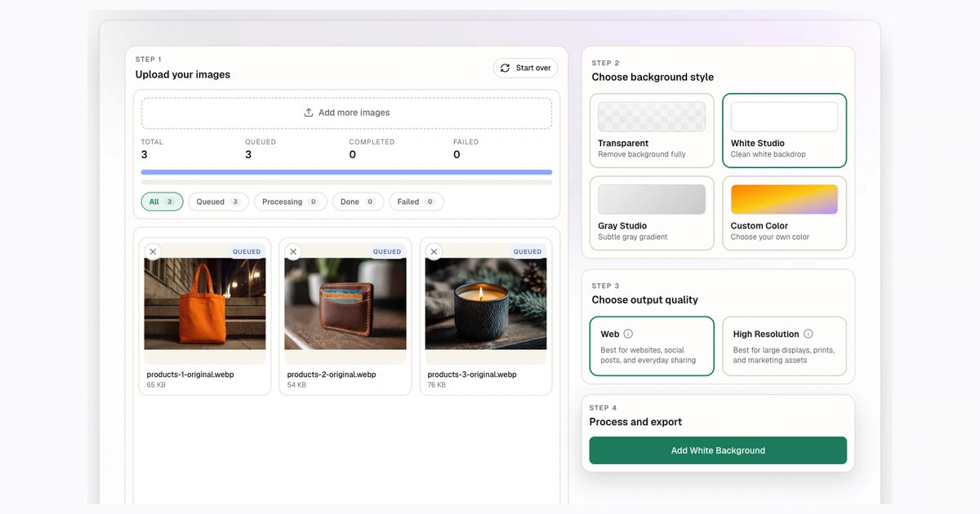Click the 54 KB file size
980x514 pixels.
(296, 385)
